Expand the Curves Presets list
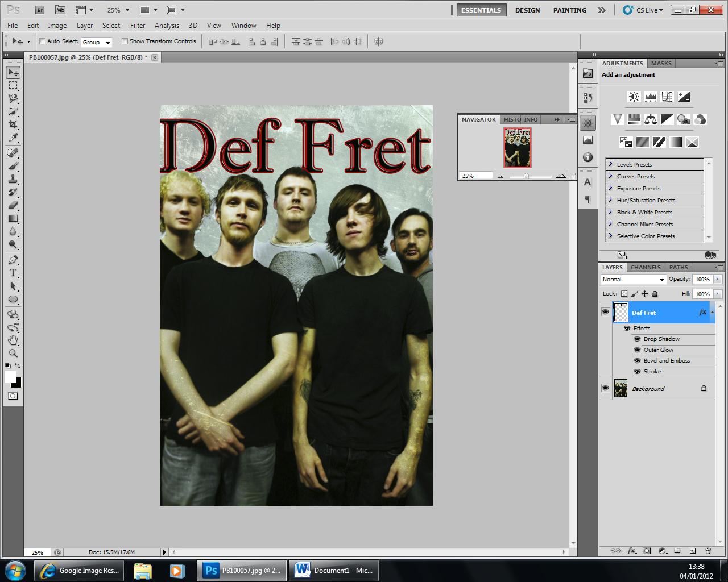728x582 pixels. click(610, 176)
